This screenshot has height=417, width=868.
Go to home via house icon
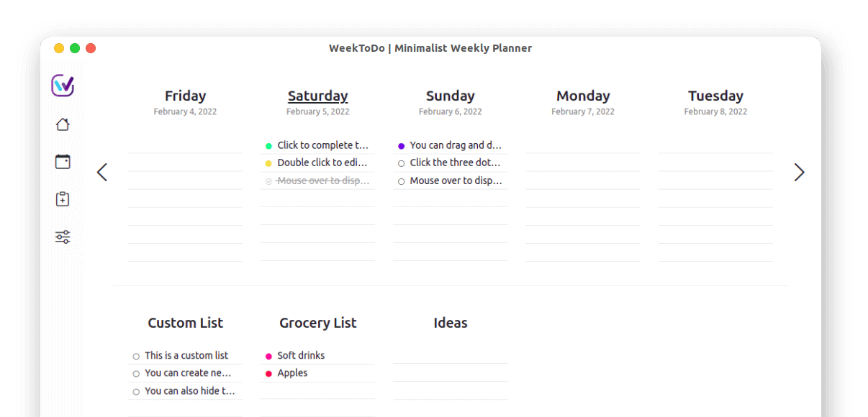tap(63, 124)
